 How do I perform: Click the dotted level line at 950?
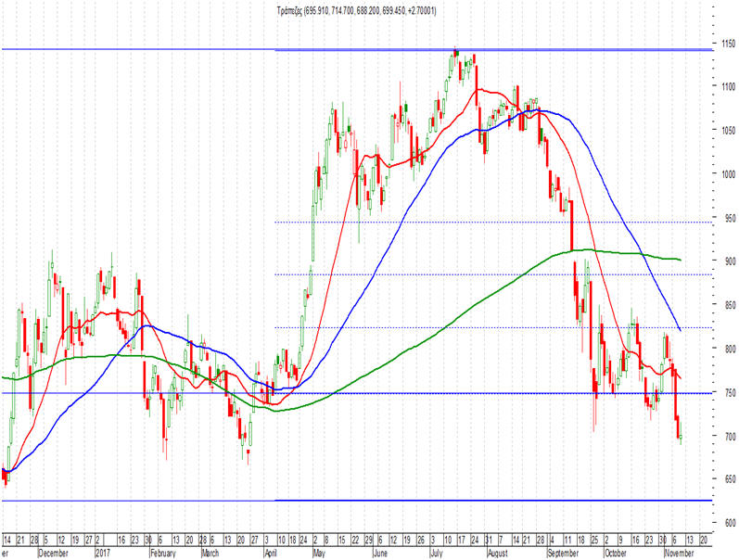click(x=493, y=222)
